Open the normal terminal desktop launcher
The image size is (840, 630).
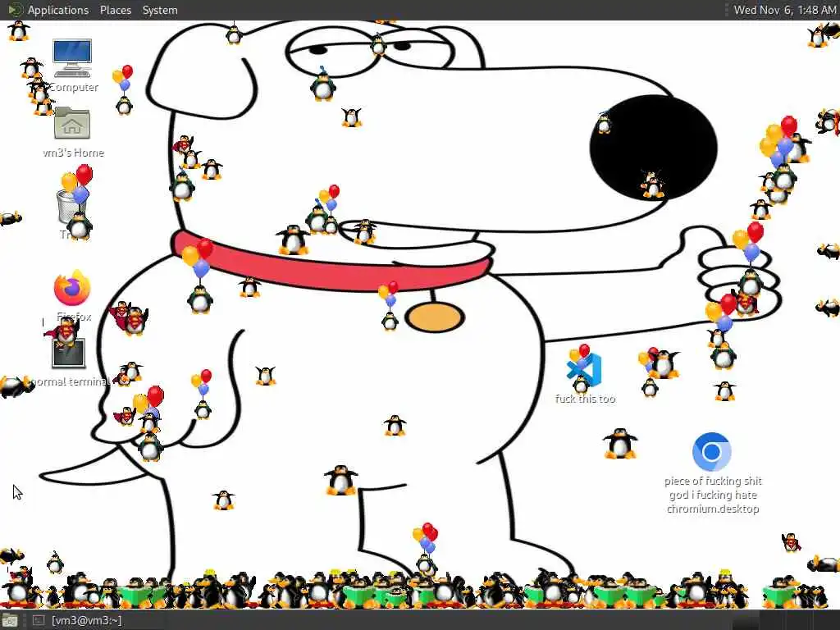point(69,353)
